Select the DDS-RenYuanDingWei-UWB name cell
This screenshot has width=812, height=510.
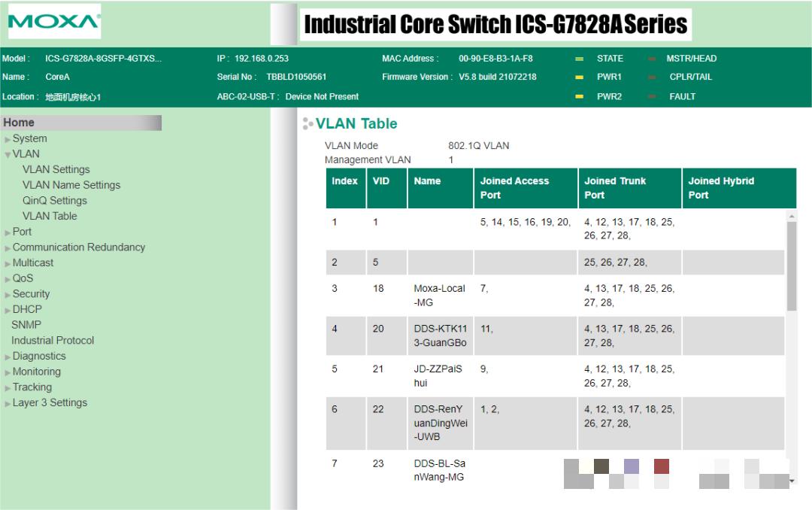(440, 423)
